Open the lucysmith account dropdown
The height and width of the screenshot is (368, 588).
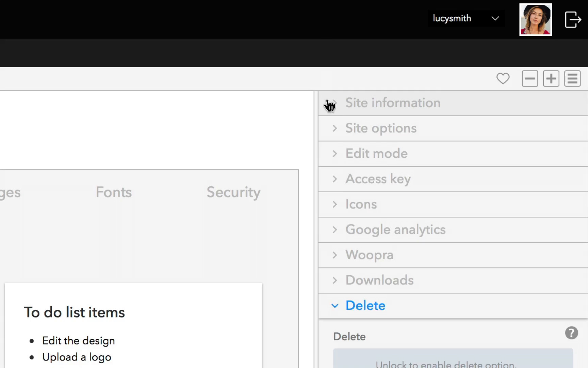(x=466, y=18)
